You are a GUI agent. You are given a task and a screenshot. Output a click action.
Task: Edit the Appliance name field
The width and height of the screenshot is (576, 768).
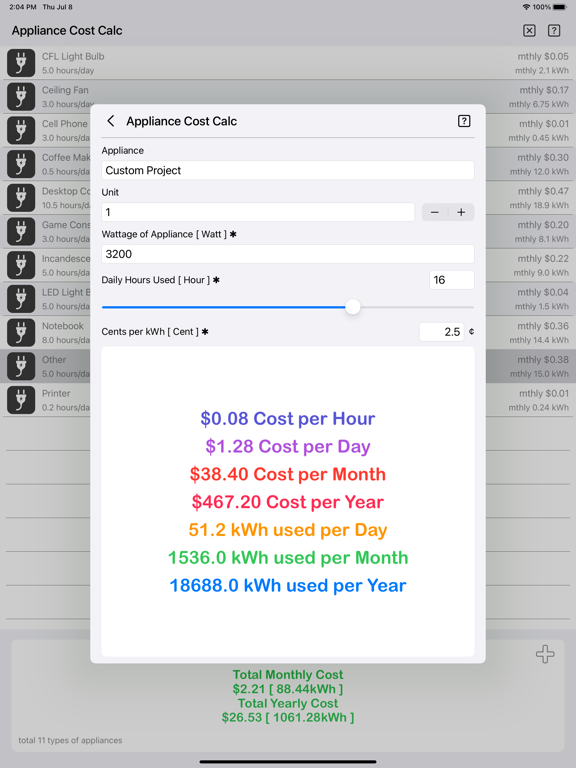288,170
